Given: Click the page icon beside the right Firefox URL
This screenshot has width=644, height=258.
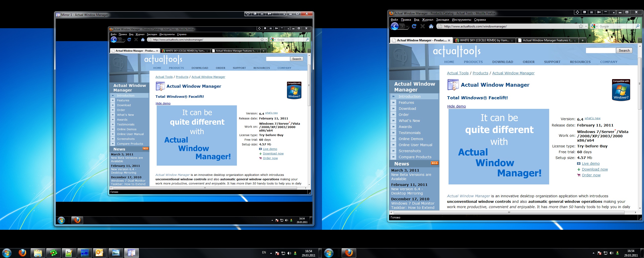Looking at the screenshot, I should (439, 26).
